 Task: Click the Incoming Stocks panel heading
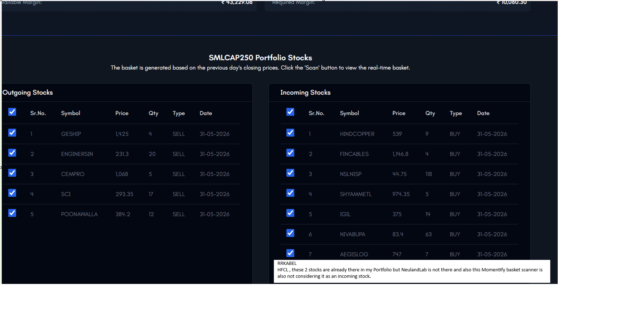305,92
